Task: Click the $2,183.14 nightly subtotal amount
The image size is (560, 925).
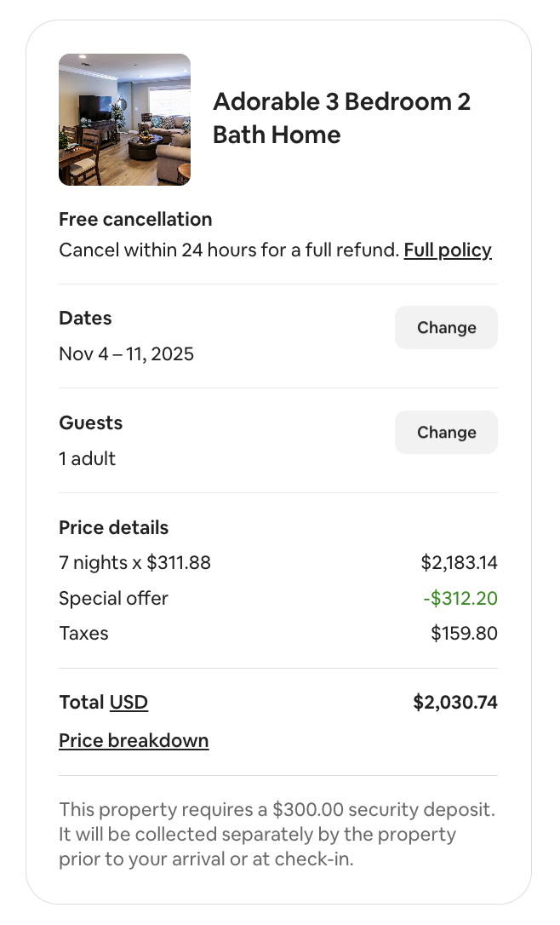Action: [x=459, y=563]
